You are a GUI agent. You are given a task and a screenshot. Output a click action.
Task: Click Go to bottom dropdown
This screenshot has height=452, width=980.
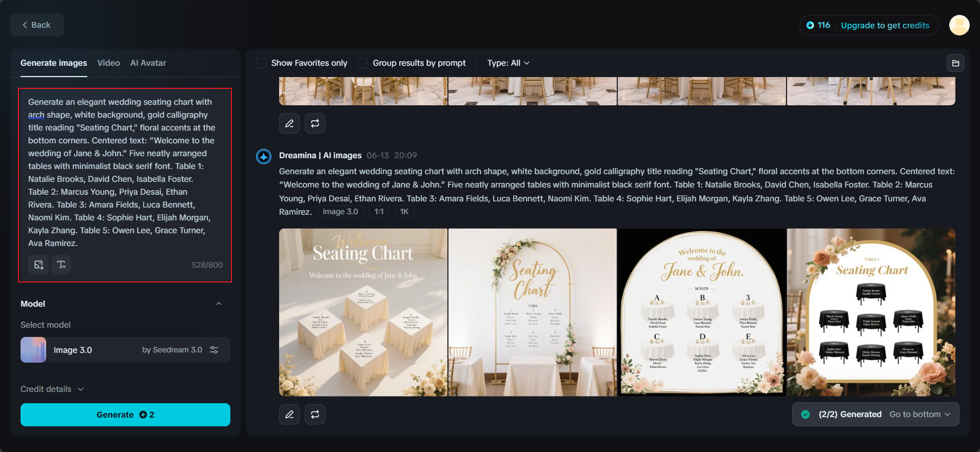(x=920, y=414)
